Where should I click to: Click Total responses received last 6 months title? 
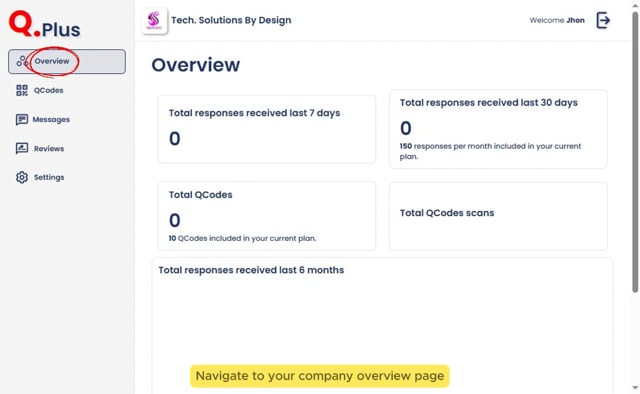(x=251, y=270)
